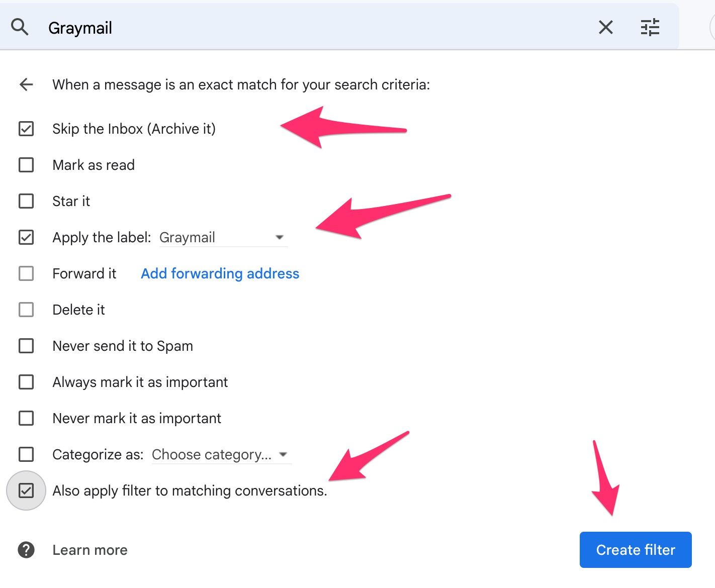Uncheck Skip the Inbox checkbox
Viewport: 715px width, 588px height.
click(x=26, y=129)
